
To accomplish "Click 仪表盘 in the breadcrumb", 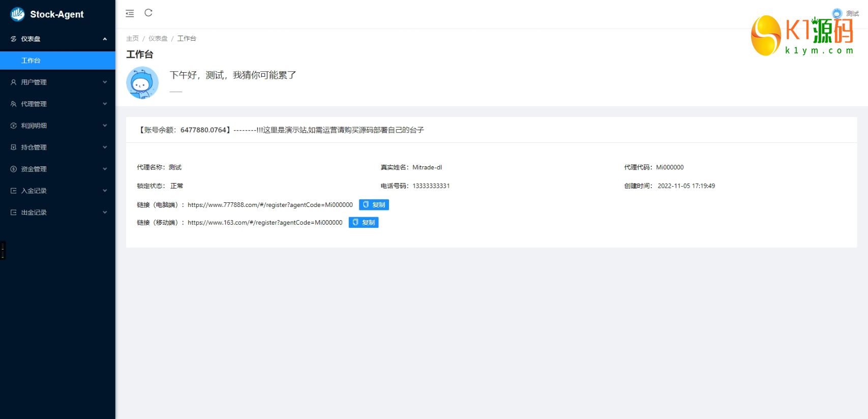I will [x=158, y=39].
